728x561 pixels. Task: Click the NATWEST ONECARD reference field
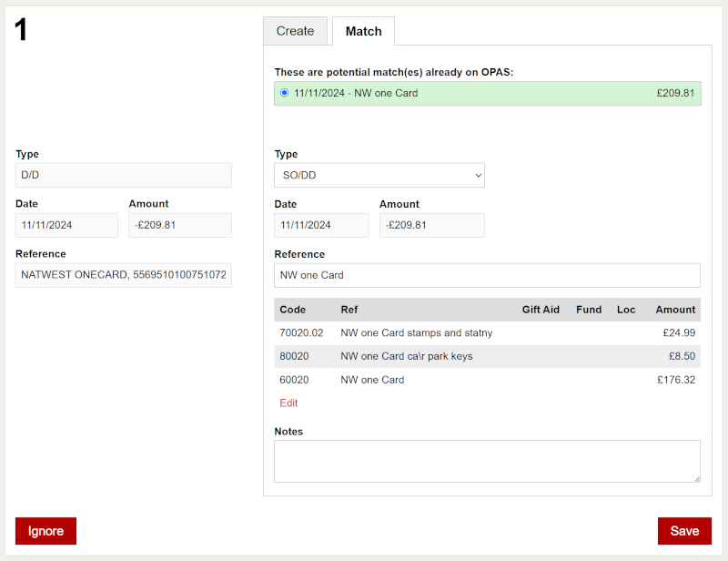point(124,275)
